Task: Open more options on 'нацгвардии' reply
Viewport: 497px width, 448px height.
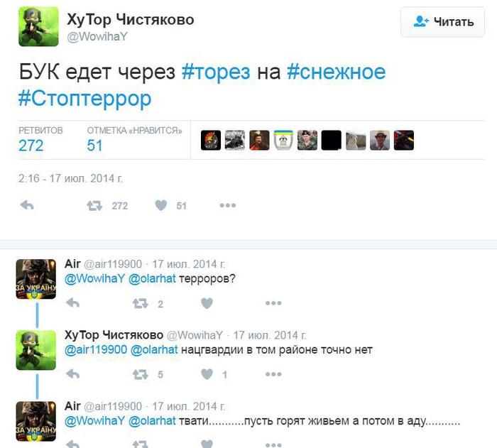Action: 273,374
